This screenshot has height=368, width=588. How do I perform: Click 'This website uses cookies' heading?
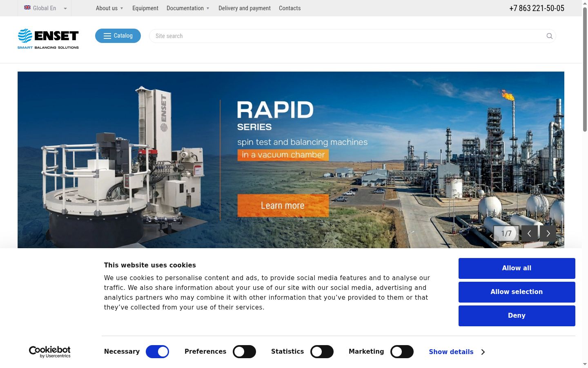click(150, 265)
